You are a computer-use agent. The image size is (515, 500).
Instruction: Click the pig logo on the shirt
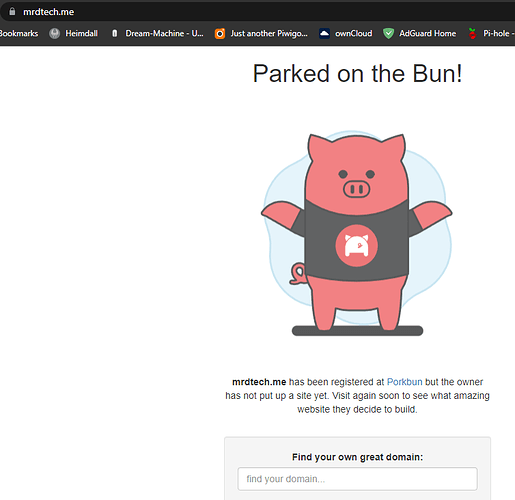point(356,245)
